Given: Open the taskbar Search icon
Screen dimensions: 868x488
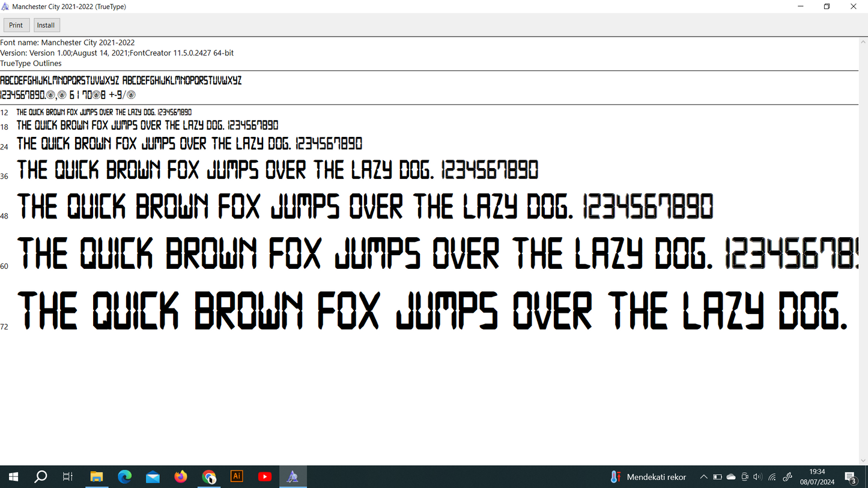Looking at the screenshot, I should coord(41,477).
